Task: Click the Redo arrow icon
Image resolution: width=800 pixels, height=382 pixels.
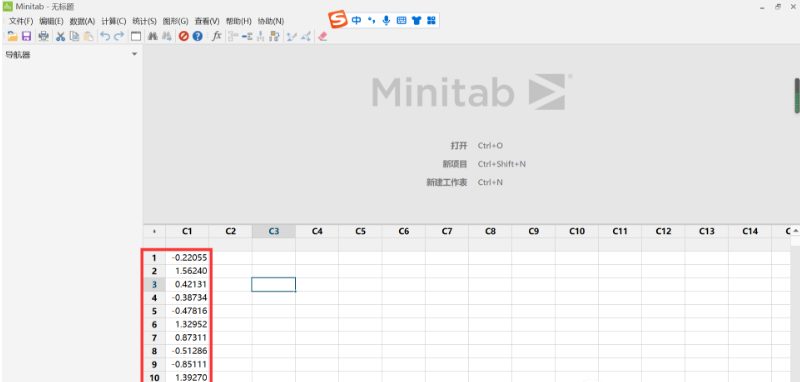Action: [x=119, y=36]
